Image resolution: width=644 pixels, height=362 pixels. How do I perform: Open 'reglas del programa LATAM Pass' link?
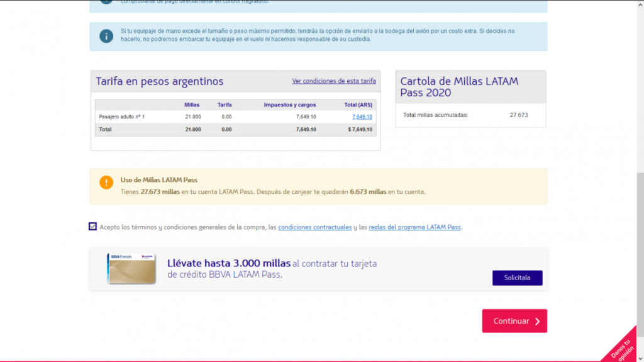pos(414,227)
